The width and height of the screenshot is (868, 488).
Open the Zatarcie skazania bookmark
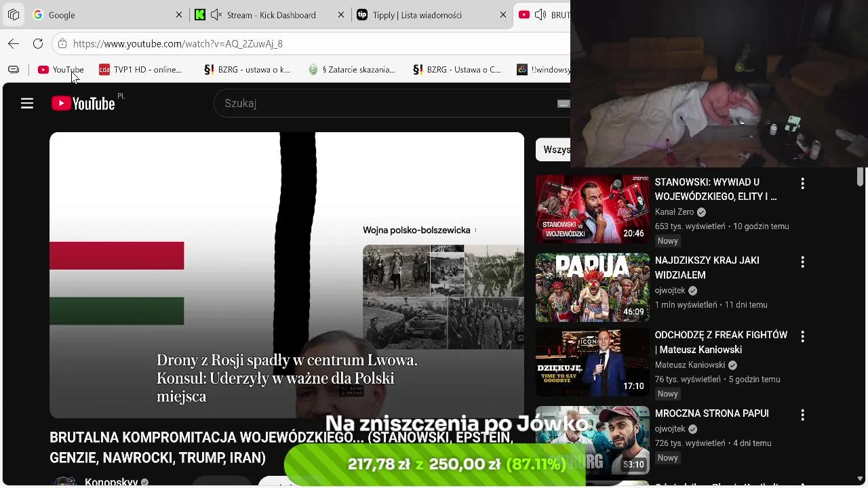coord(352,69)
